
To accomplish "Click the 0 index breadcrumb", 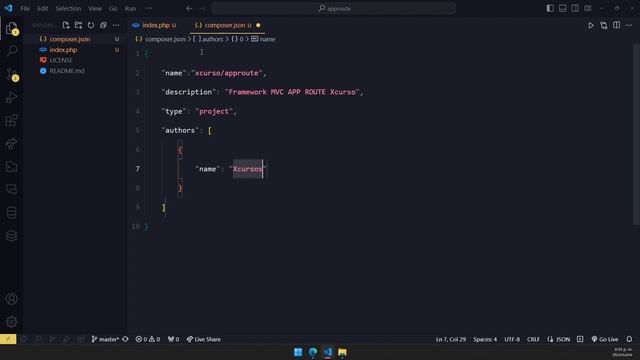I will click(238, 39).
